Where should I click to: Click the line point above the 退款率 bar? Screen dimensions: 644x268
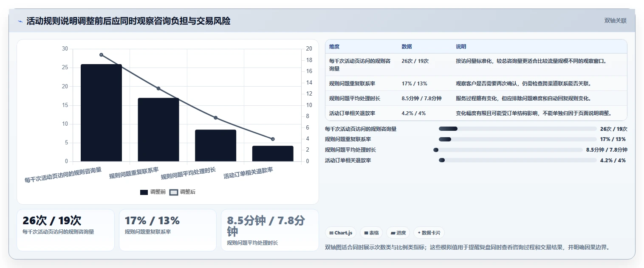pyautogui.click(x=273, y=139)
